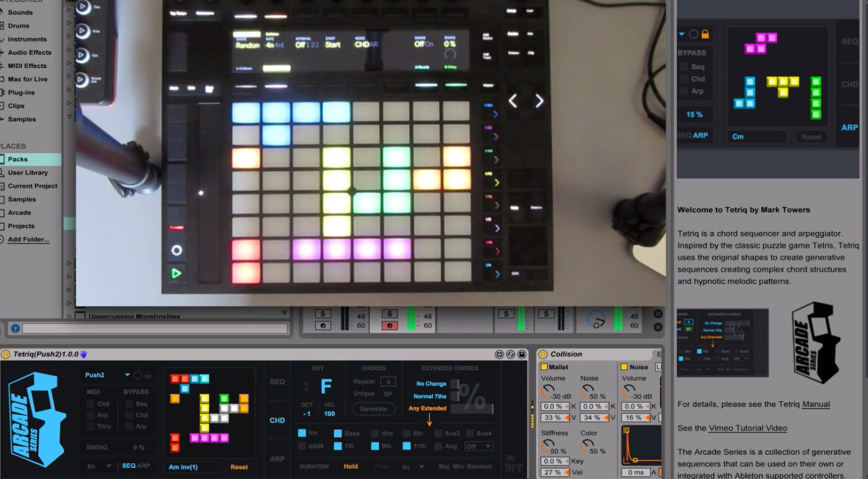Enable the Mallet section toggle

click(544, 367)
